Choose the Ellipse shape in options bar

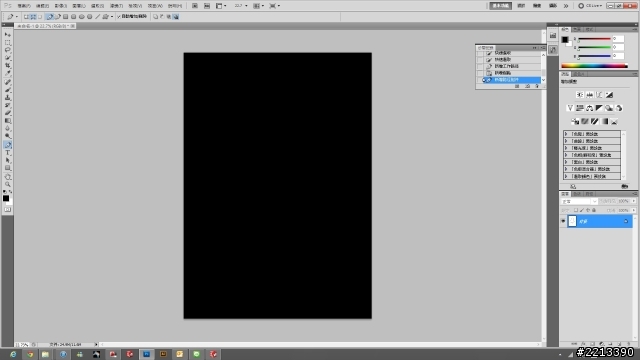[x=82, y=17]
